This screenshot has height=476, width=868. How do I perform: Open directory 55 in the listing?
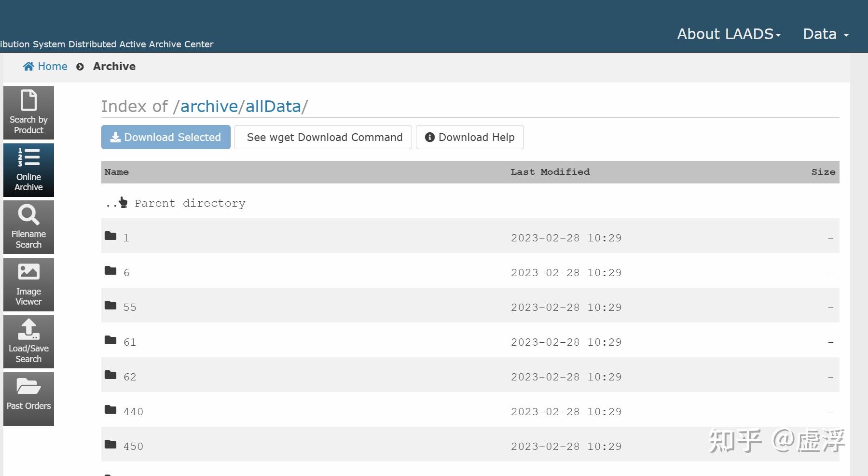[130, 308]
